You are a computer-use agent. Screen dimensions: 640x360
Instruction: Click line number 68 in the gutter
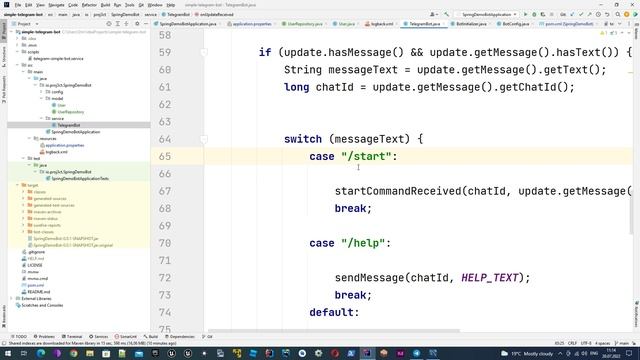tap(165, 209)
